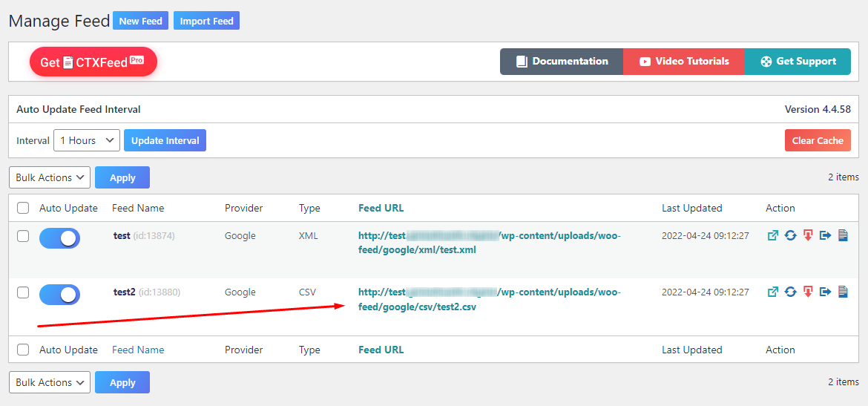Click Auto Update Feed Interval heading
Screen dimensions: 868x406
78,109
